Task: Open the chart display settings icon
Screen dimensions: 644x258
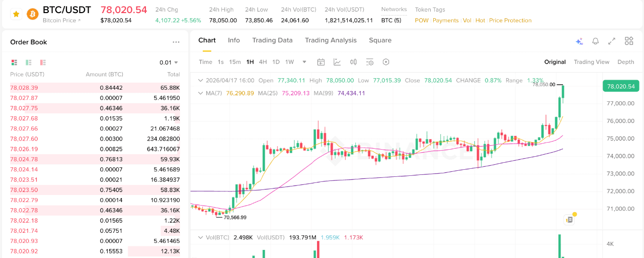Action: point(370,62)
